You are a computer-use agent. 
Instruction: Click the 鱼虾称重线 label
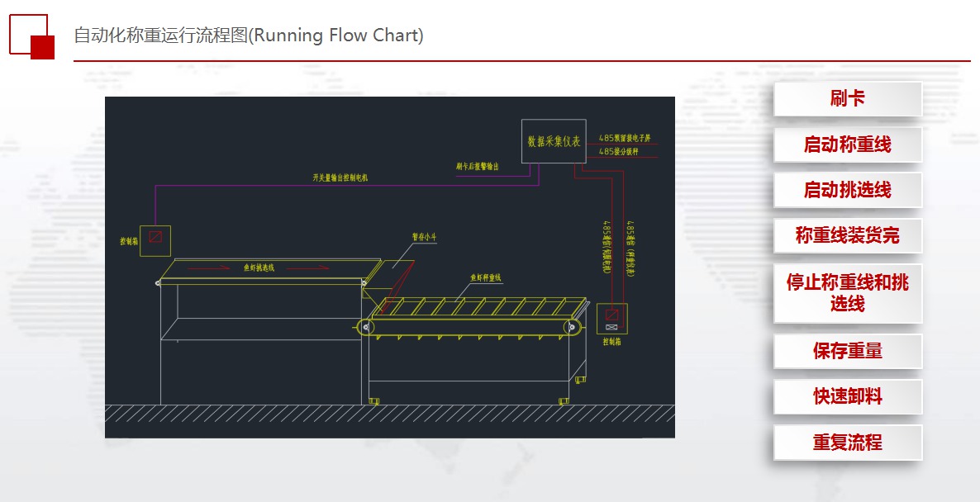coord(486,277)
